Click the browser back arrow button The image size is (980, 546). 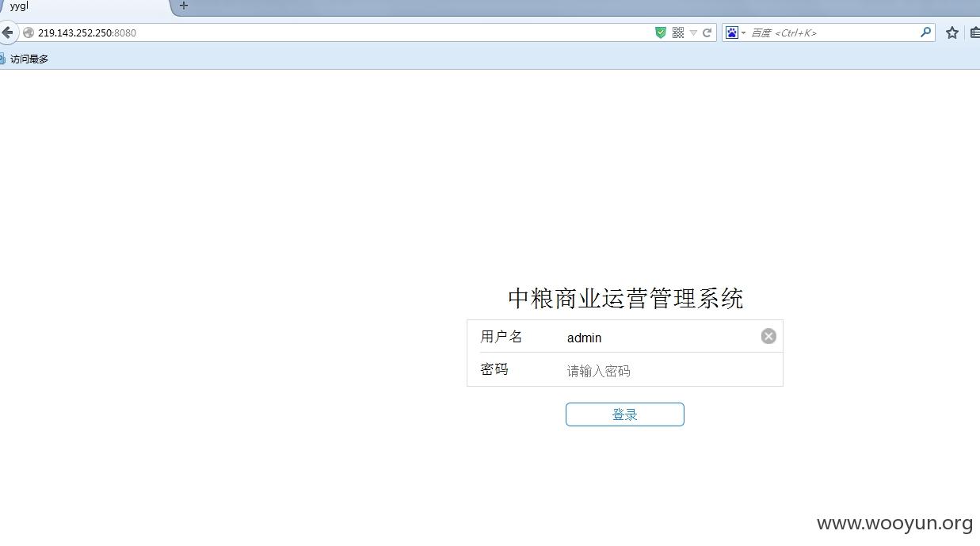click(7, 32)
